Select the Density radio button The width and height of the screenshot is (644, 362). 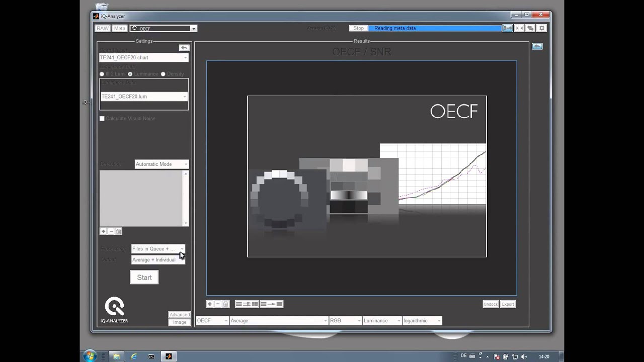click(x=163, y=74)
